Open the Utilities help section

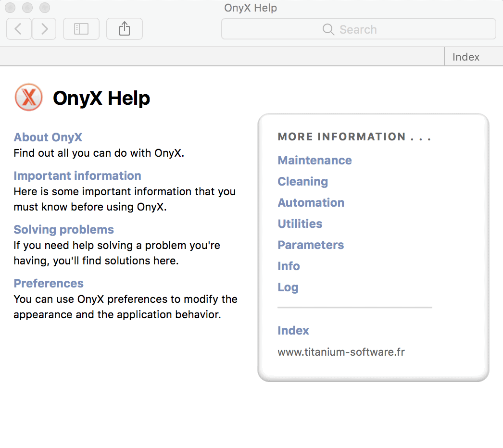pyautogui.click(x=300, y=224)
